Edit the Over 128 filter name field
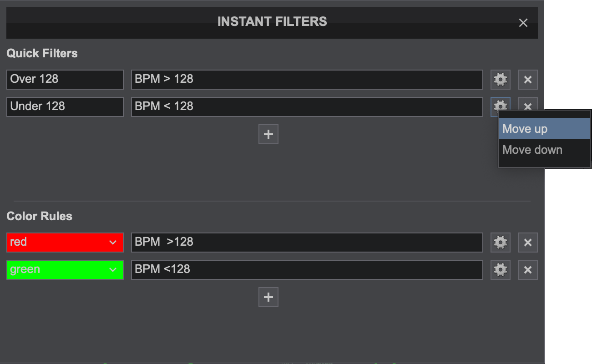 65,80
